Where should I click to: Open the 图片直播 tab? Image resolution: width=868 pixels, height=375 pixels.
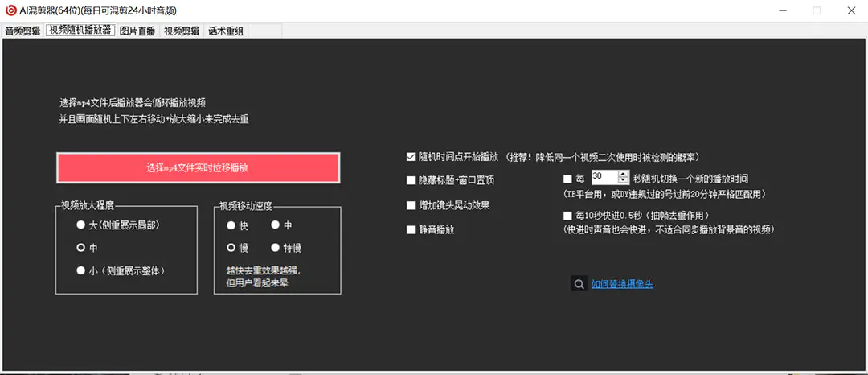pos(137,31)
